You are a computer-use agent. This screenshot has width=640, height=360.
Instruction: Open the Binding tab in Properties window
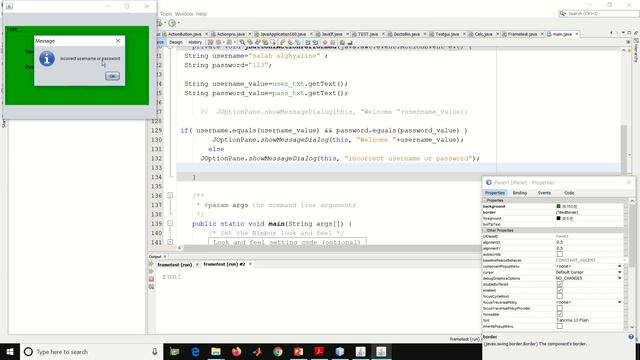tap(520, 193)
